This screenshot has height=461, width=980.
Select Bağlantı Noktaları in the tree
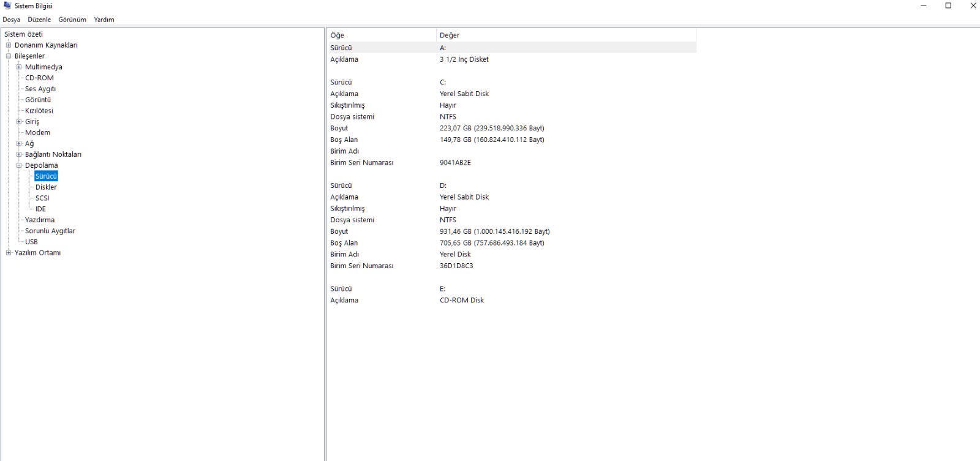[53, 155]
